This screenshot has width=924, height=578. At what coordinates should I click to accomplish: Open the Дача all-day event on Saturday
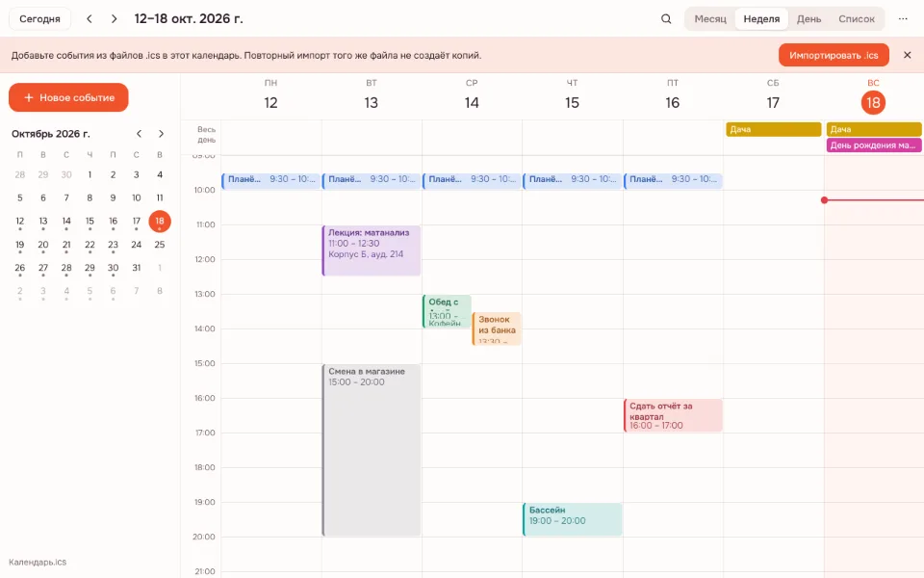tap(773, 129)
